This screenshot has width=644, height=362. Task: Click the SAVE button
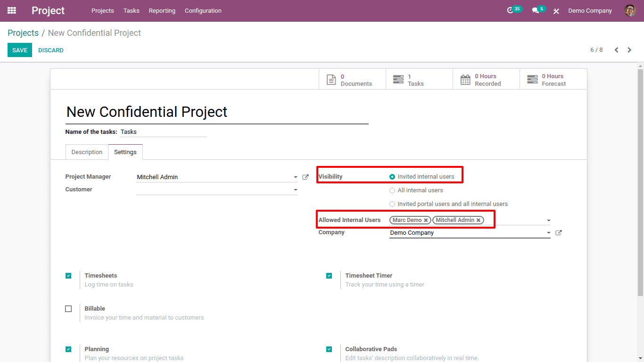point(20,50)
